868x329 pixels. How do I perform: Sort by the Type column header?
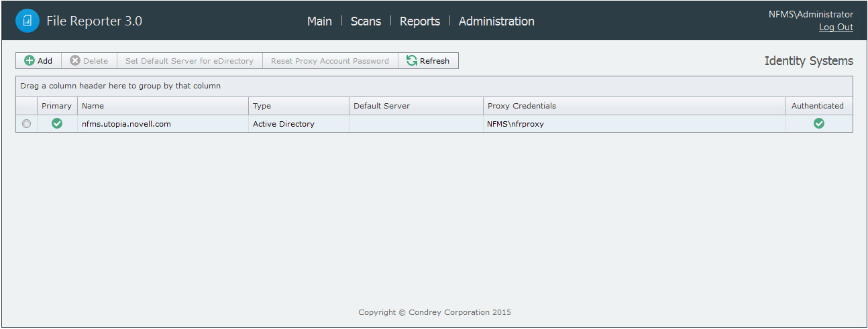(262, 106)
